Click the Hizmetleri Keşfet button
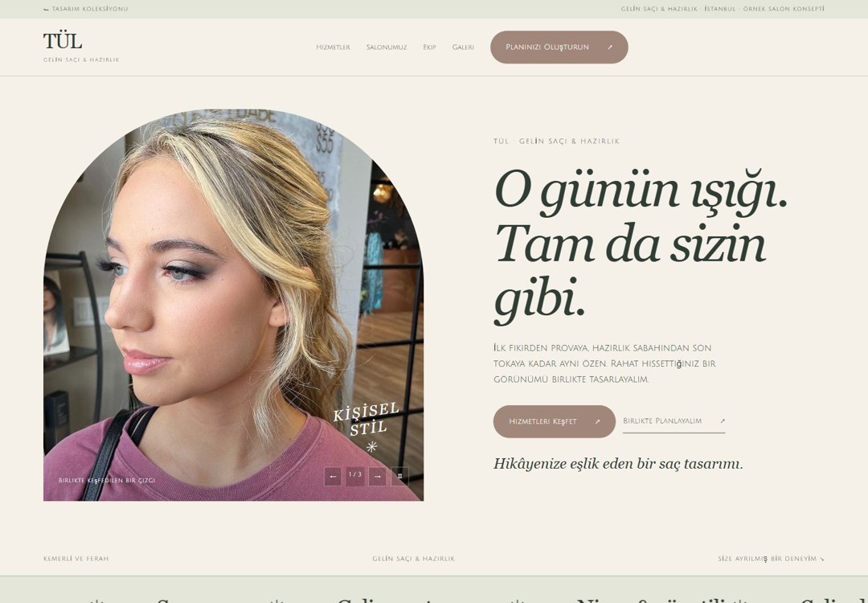Viewport: 868px width, 603px height. click(554, 421)
